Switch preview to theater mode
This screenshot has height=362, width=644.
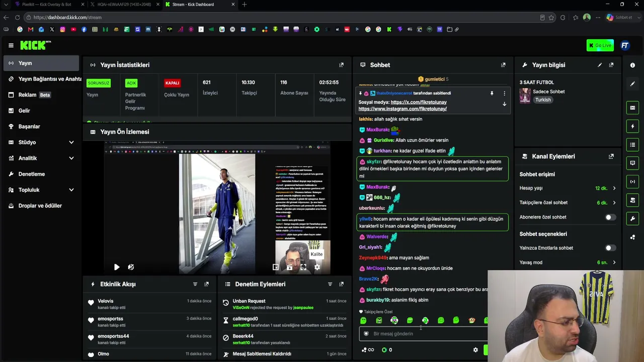(289, 267)
